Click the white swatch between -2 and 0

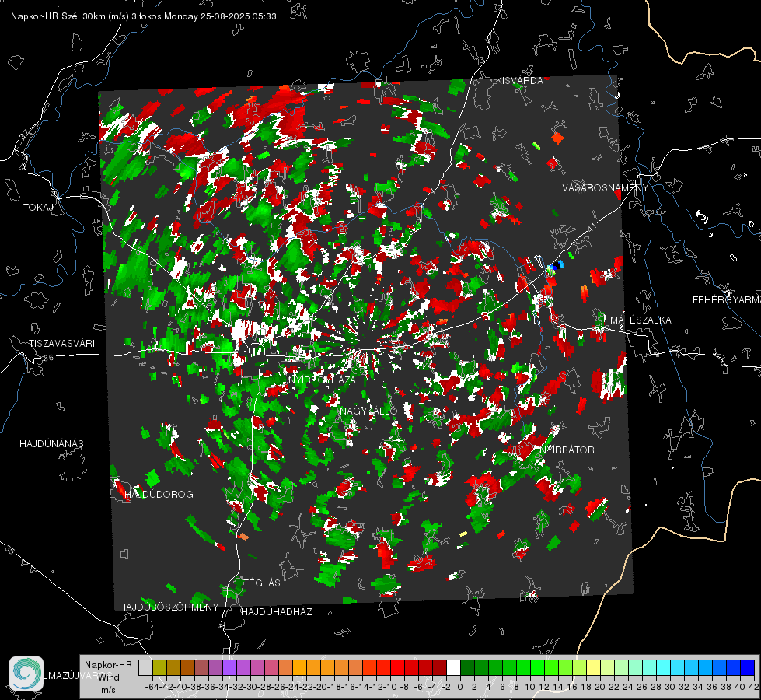(x=453, y=667)
